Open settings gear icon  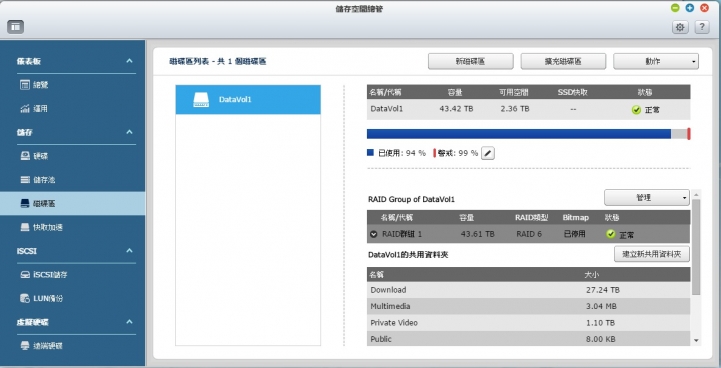click(x=680, y=27)
